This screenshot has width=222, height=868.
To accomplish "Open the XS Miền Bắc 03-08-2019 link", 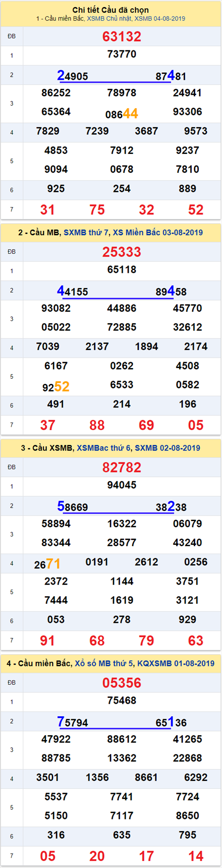I will (x=158, y=232).
